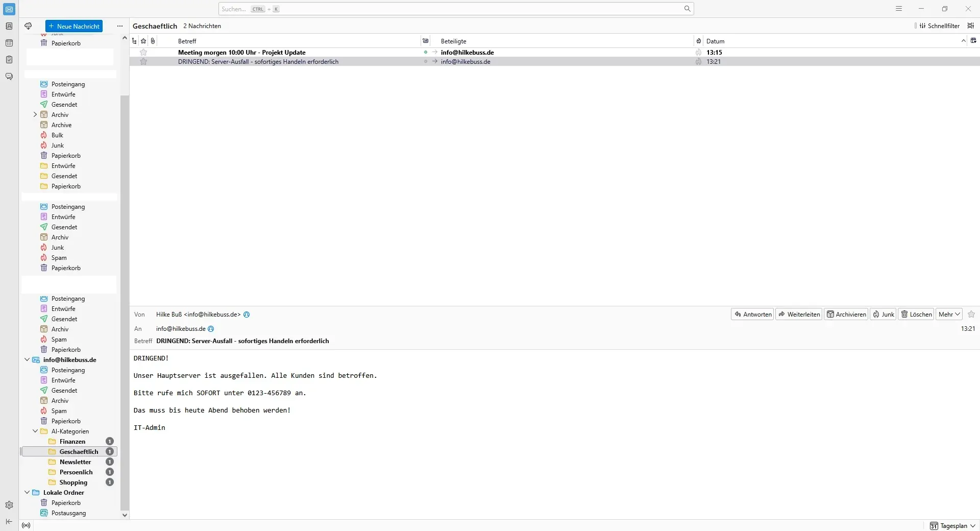
Task: Open the Tasks space
Action: tap(9, 60)
